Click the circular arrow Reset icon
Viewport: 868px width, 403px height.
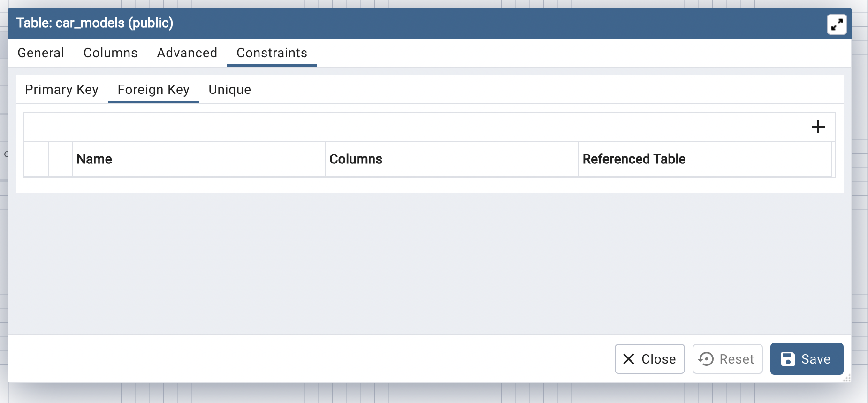(x=706, y=359)
